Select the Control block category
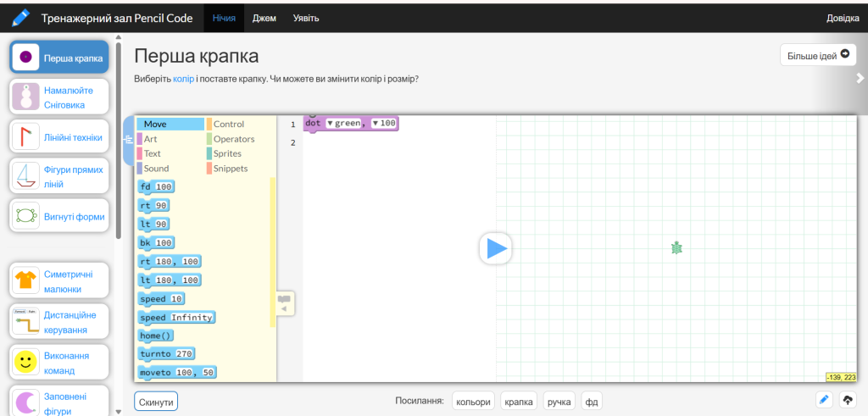 (240, 124)
